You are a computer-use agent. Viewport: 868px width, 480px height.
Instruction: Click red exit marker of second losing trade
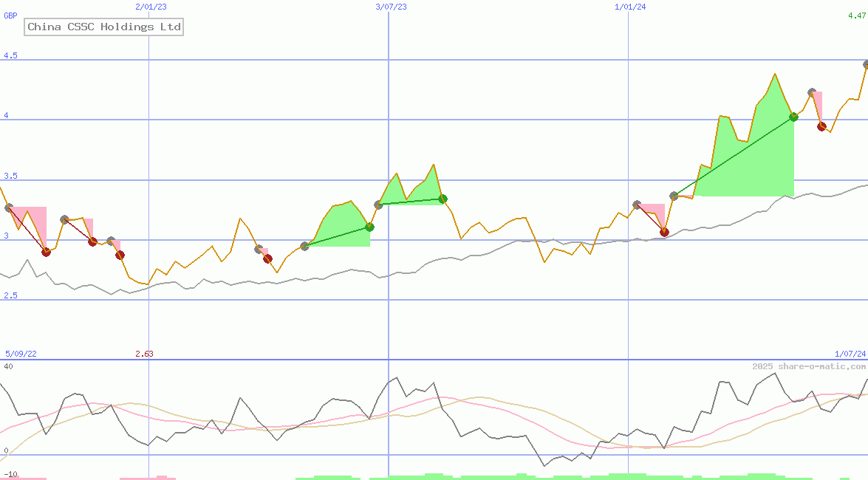tap(93, 241)
